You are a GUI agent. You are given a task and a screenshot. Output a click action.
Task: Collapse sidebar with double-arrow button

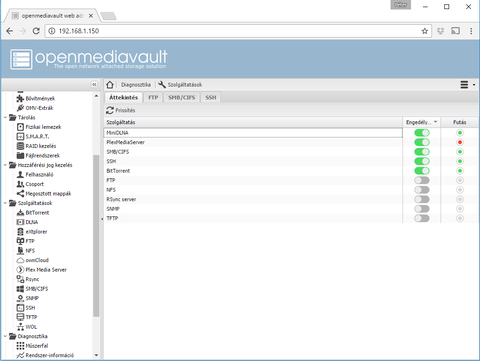click(x=94, y=85)
